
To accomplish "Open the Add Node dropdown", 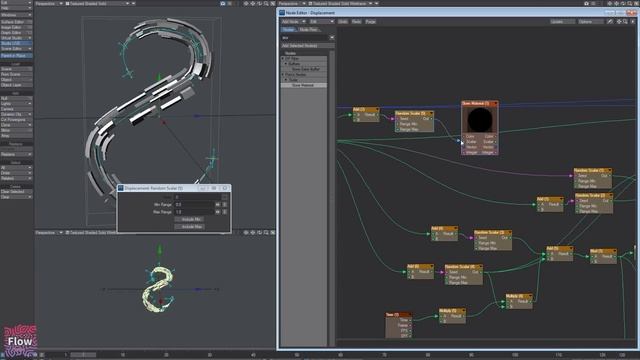I will pyautogui.click(x=293, y=21).
